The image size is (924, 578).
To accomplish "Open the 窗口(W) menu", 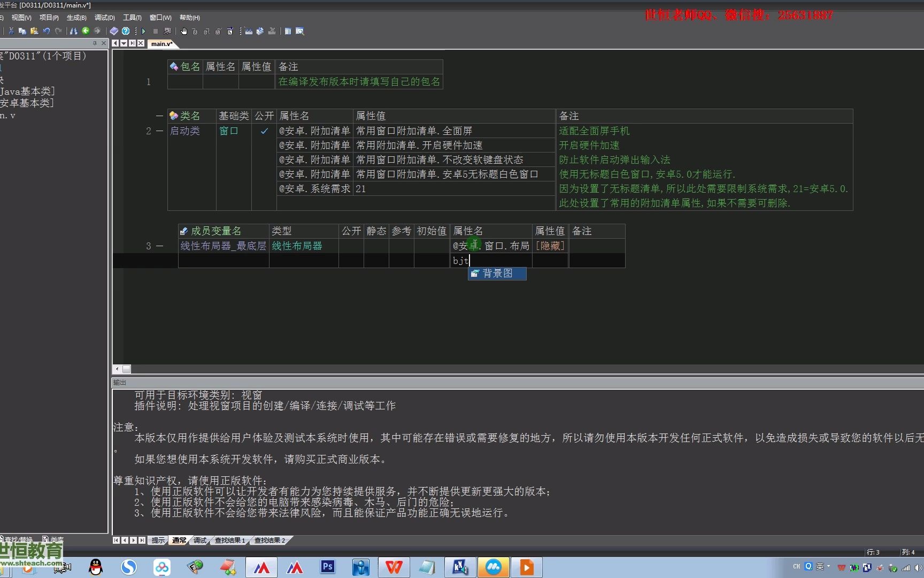I will [160, 18].
